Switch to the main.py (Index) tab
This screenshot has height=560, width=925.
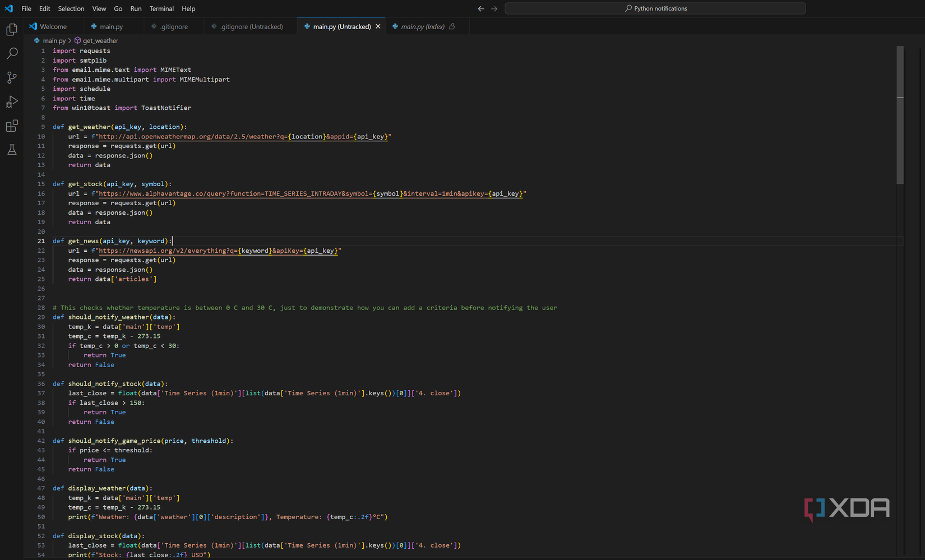pos(423,26)
